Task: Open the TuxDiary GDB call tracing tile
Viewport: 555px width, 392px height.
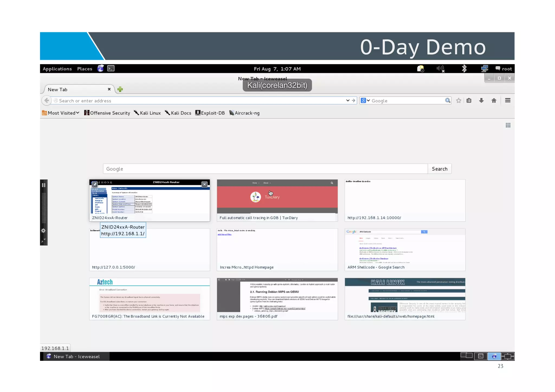Action: point(277,200)
